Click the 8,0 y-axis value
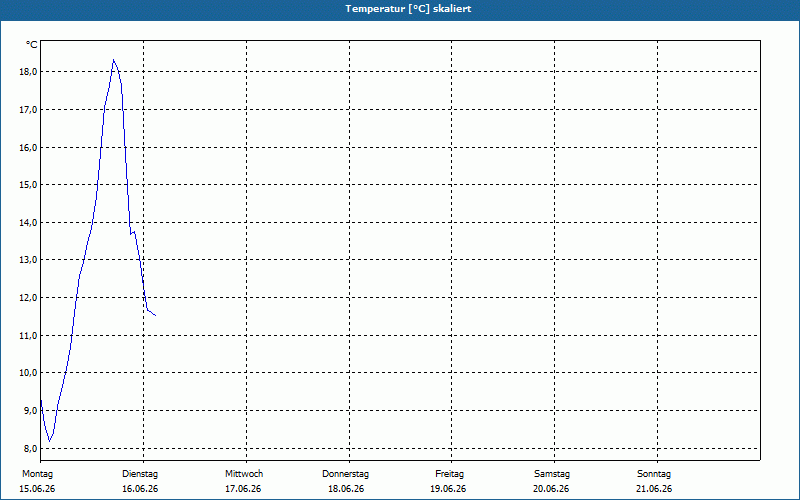 pyautogui.click(x=31, y=448)
